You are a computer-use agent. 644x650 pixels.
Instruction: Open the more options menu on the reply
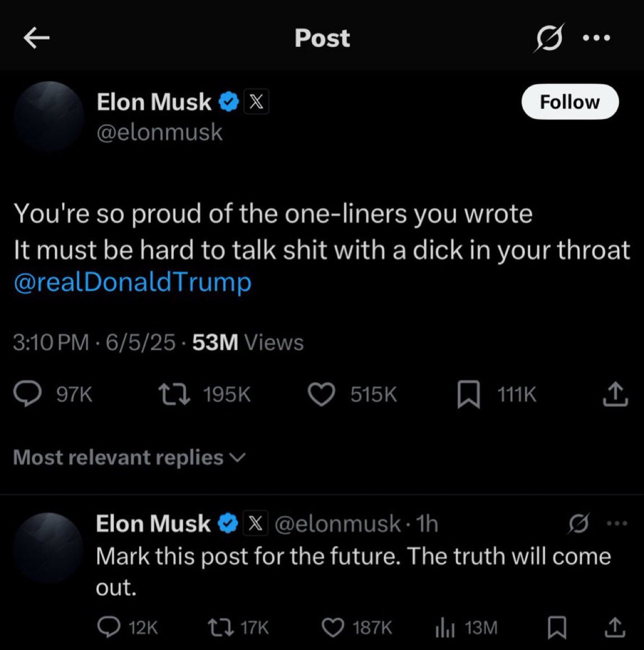tap(615, 522)
